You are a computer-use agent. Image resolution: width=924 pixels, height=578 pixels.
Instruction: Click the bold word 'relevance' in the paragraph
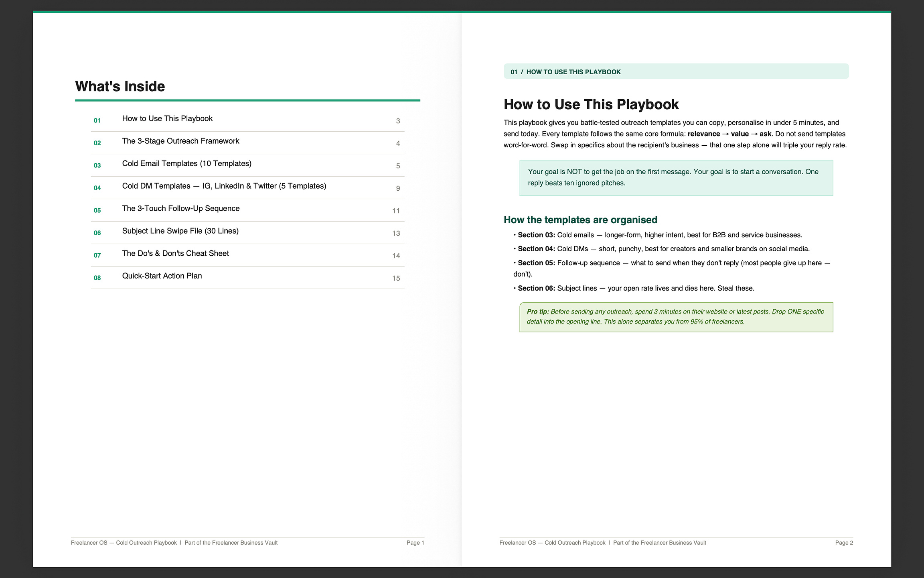[x=703, y=134]
